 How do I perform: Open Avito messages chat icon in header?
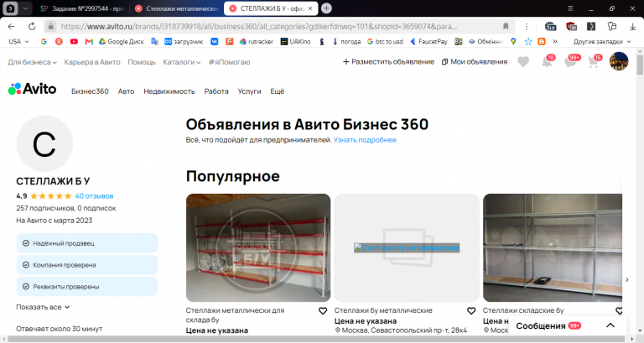571,61
